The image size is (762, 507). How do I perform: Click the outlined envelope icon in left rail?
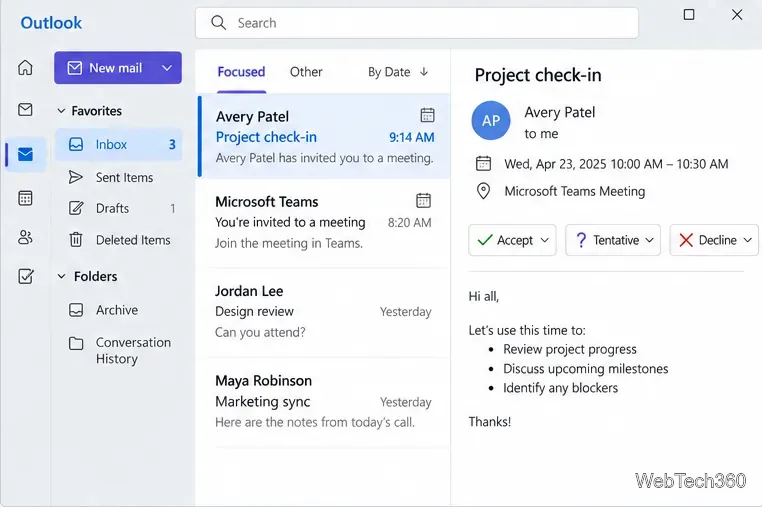(25, 109)
